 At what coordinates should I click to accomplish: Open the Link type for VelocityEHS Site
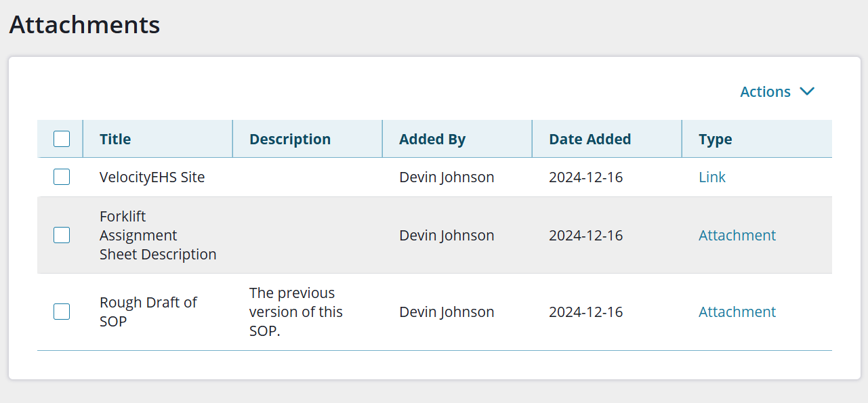pos(711,177)
